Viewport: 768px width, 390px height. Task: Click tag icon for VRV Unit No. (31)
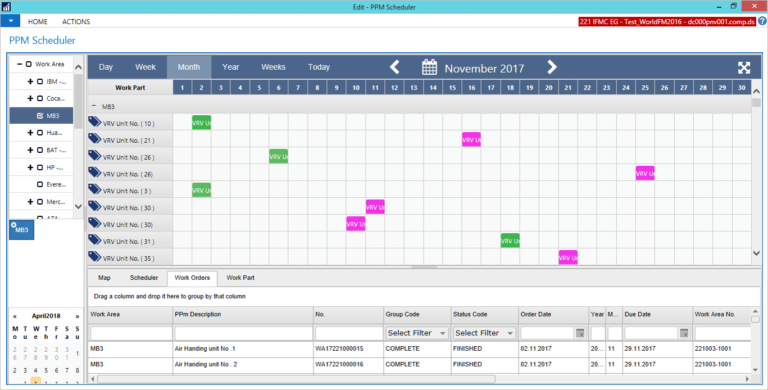95,240
